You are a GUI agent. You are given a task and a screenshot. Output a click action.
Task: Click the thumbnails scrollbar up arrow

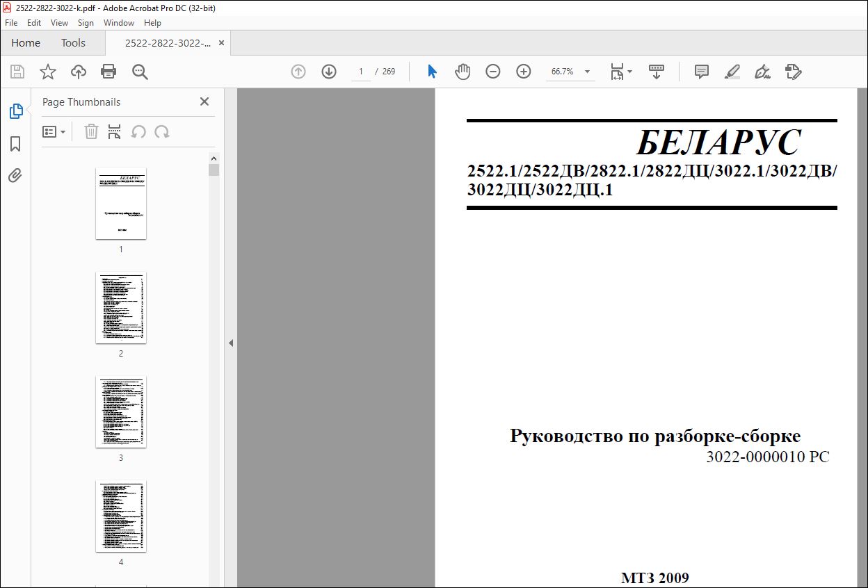[x=214, y=158]
